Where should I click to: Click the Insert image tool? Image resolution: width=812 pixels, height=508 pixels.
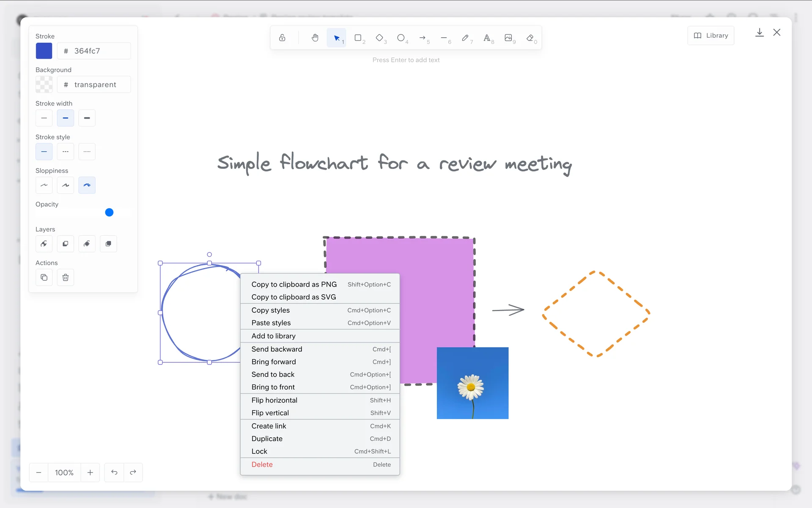pyautogui.click(x=508, y=38)
